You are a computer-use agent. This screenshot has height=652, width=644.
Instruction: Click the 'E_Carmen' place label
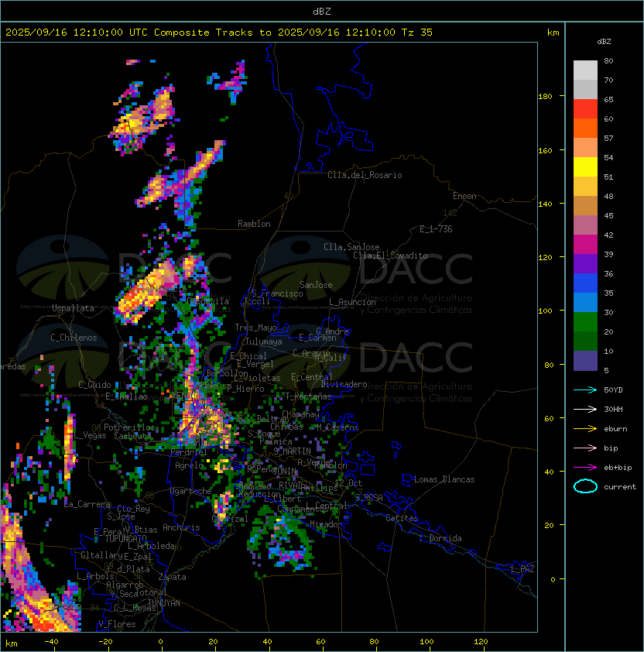coord(317,338)
